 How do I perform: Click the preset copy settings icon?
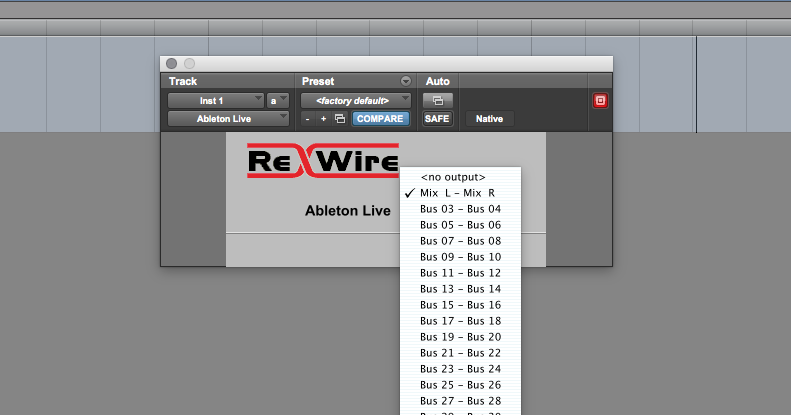340,118
